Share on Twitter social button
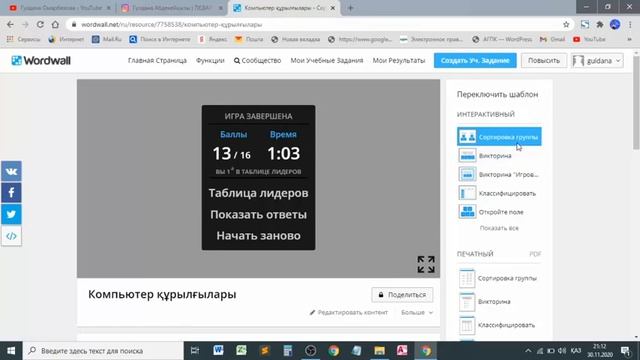Screen dimensions: 640x360 point(11,214)
